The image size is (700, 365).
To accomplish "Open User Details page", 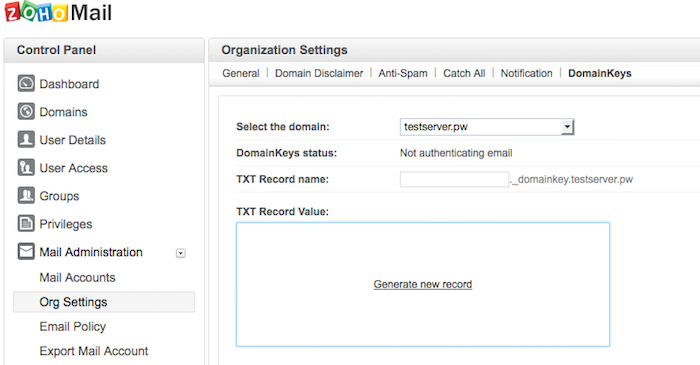I will click(x=73, y=140).
